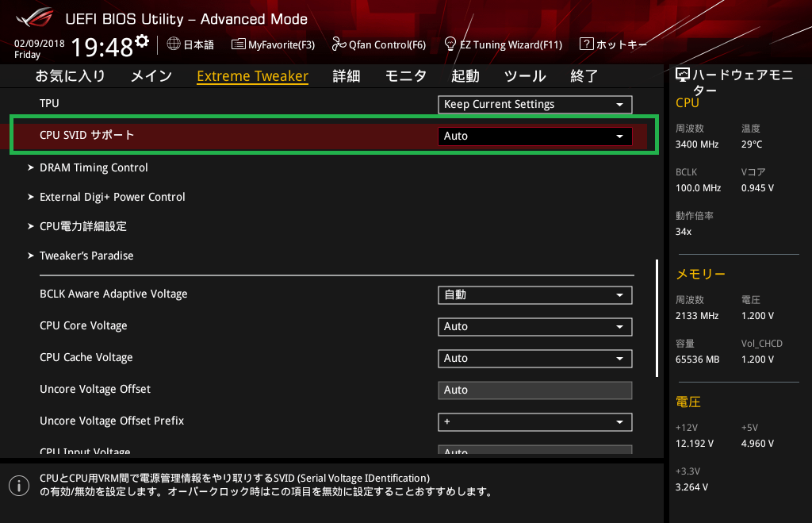812x523 pixels.
Task: Click the gear icon beside the clock
Action: [x=142, y=40]
